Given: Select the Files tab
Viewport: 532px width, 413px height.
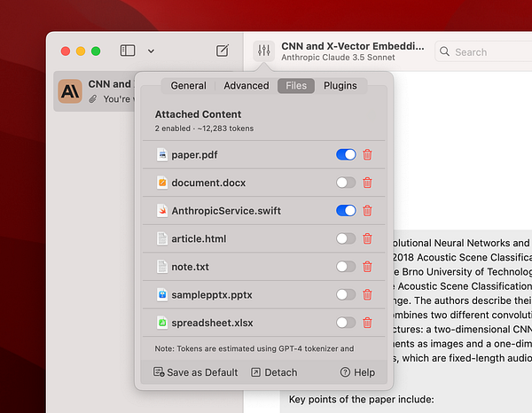Looking at the screenshot, I should coord(296,85).
